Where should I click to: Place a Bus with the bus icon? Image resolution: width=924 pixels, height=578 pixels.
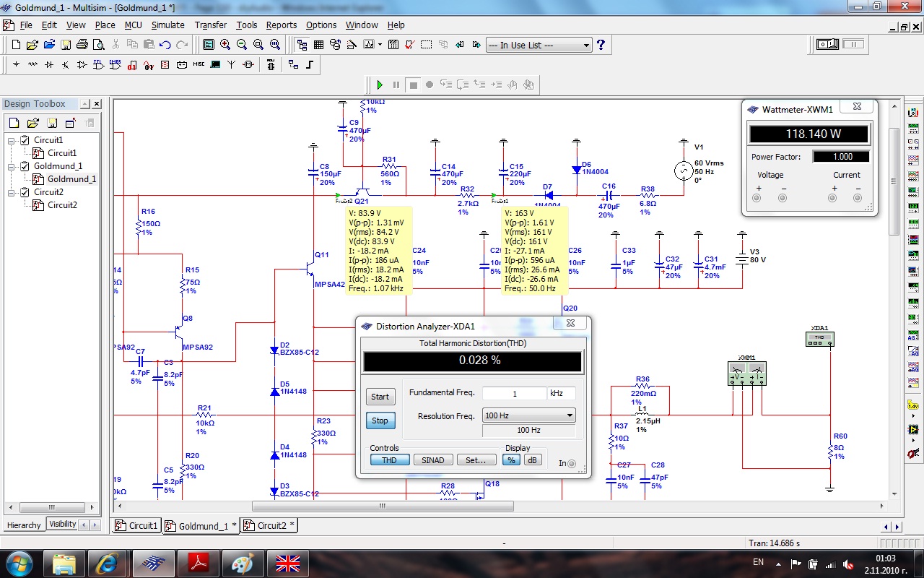pos(310,65)
